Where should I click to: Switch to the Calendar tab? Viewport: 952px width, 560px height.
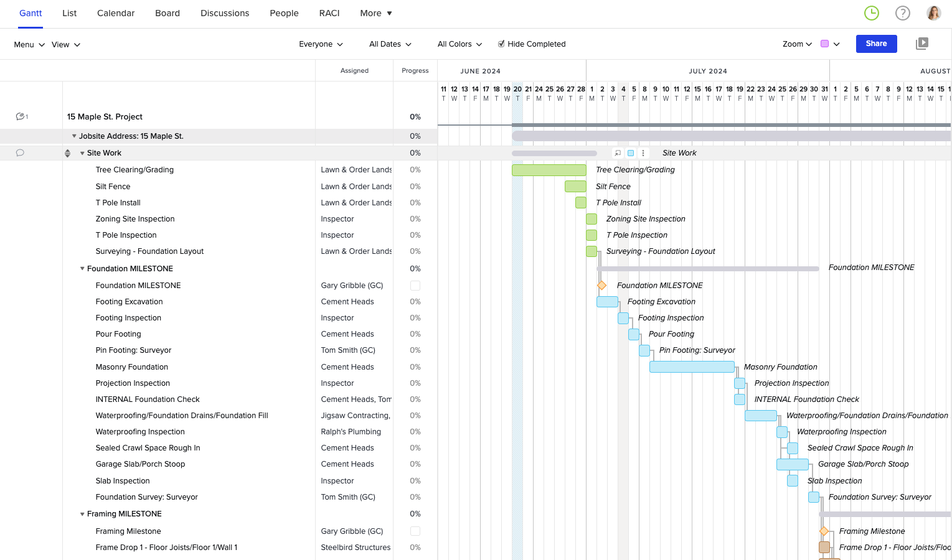pyautogui.click(x=116, y=13)
